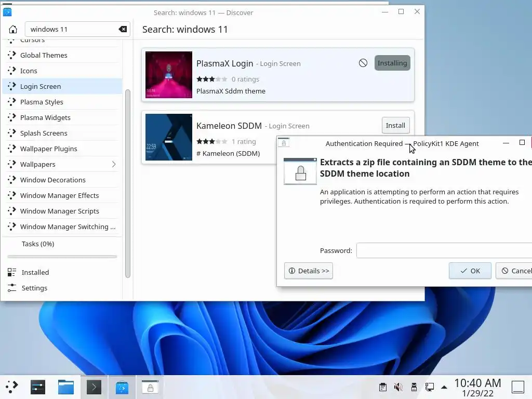Cancel PlasmaX Login installation icon
Image resolution: width=532 pixels, height=399 pixels.
pos(363,63)
